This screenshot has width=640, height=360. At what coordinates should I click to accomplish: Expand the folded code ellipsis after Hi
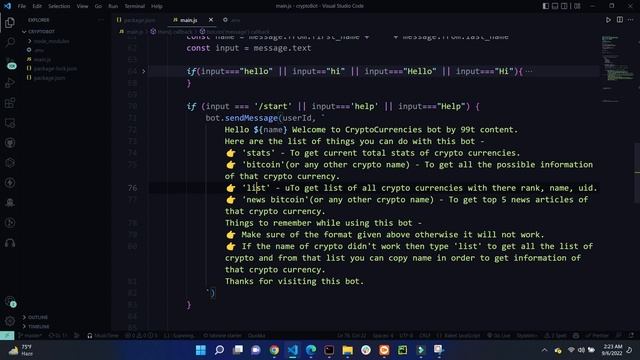tap(529, 71)
